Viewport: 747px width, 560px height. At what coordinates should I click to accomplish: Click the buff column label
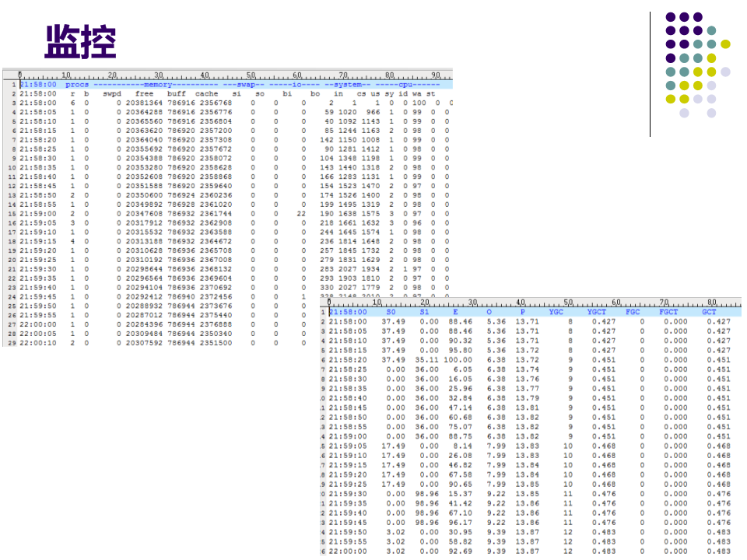coord(177,94)
